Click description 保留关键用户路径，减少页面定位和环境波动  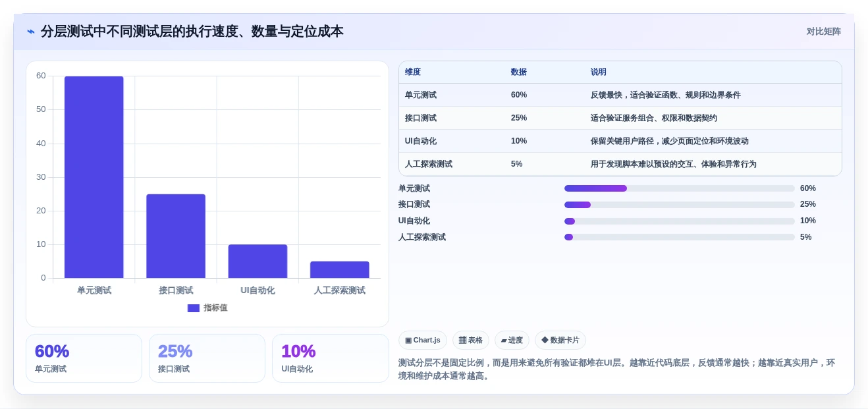(x=670, y=141)
